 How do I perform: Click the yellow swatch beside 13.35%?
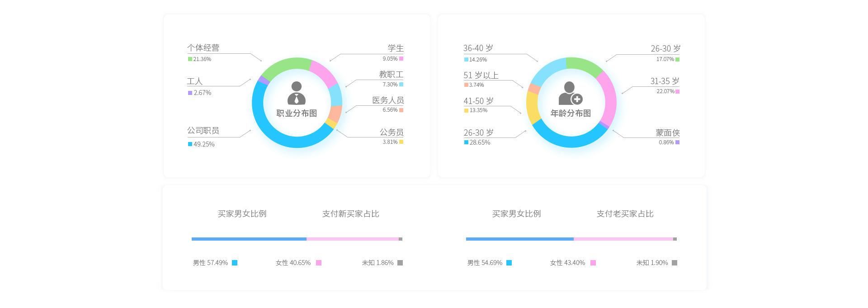(x=466, y=110)
